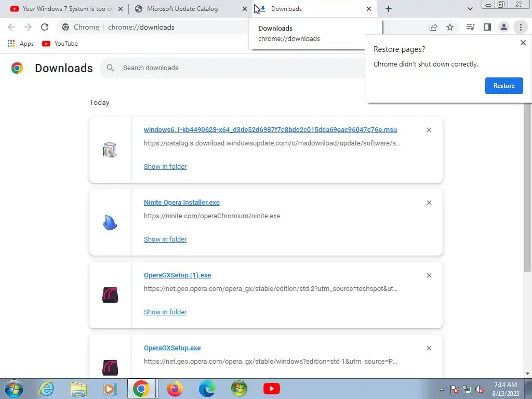Open Ninite Opera Installer.exe link
This screenshot has width=532, height=399.
pos(181,203)
